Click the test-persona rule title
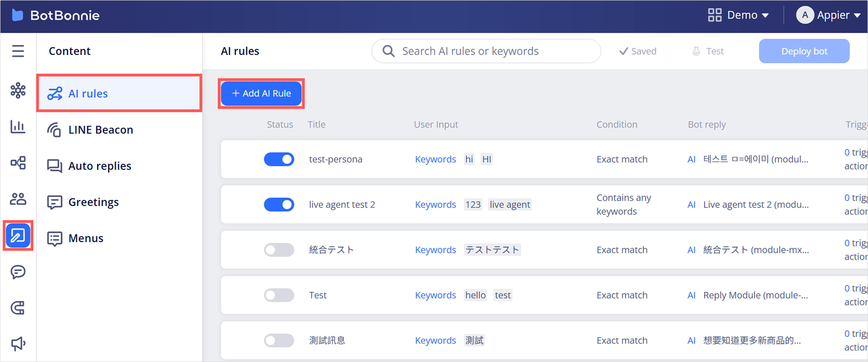 (x=336, y=159)
